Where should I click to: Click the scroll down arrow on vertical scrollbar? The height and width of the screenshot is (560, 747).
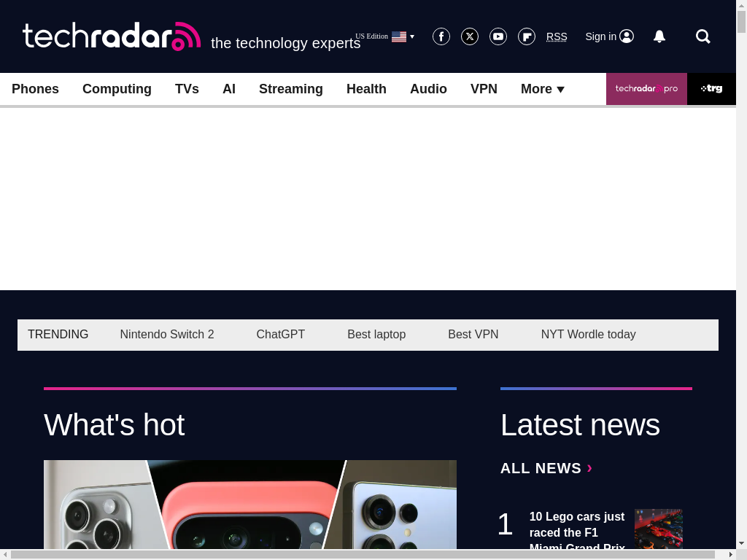coord(742,543)
